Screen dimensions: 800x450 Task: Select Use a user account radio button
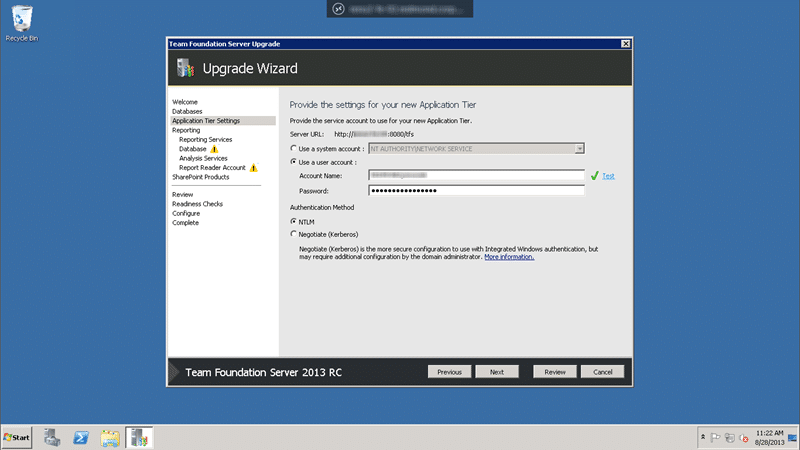click(293, 162)
